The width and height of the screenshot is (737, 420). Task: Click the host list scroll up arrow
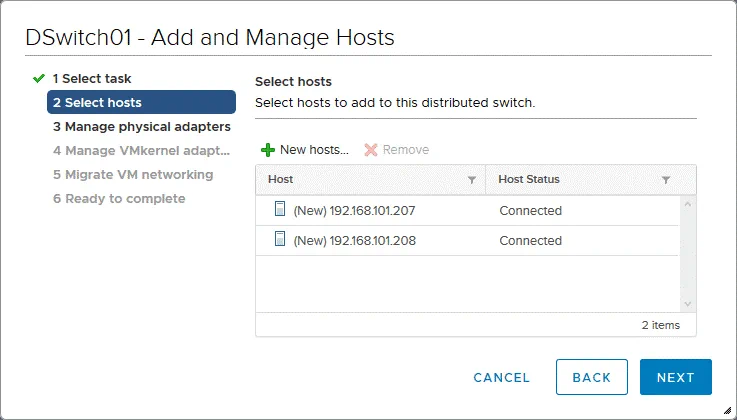688,205
